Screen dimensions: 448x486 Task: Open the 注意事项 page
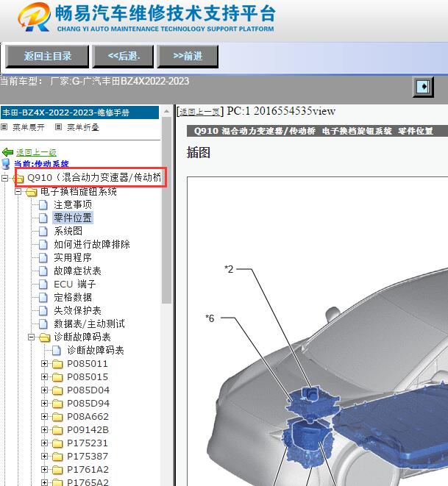pyautogui.click(x=73, y=204)
